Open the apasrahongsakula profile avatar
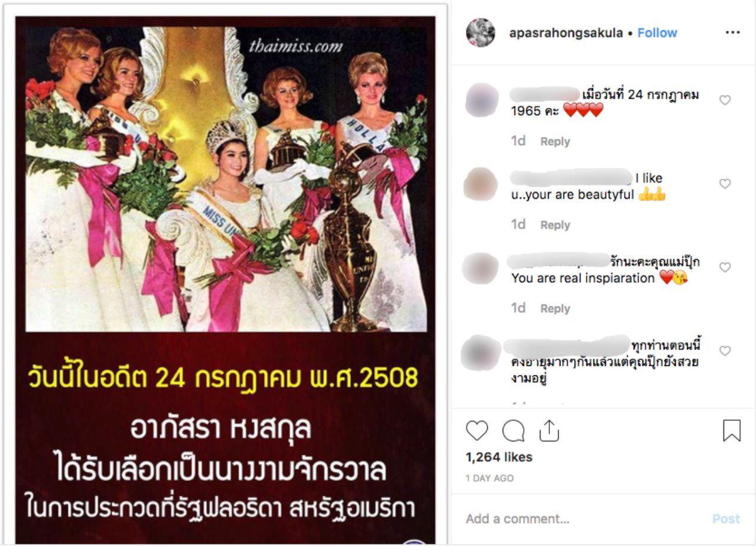756x546 pixels. coord(480,32)
